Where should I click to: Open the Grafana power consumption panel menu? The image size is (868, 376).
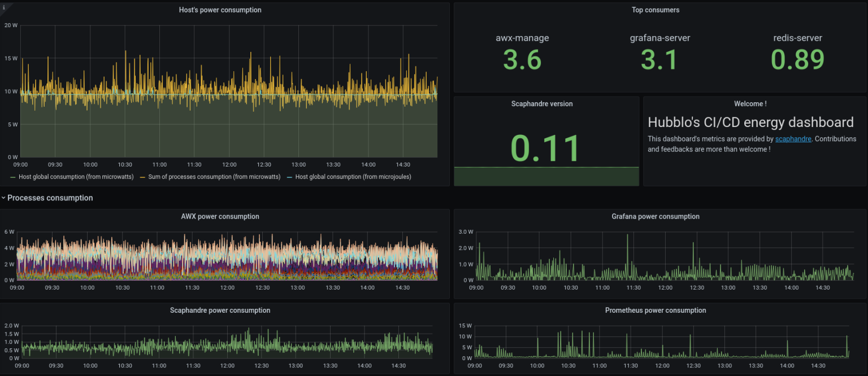pos(656,216)
